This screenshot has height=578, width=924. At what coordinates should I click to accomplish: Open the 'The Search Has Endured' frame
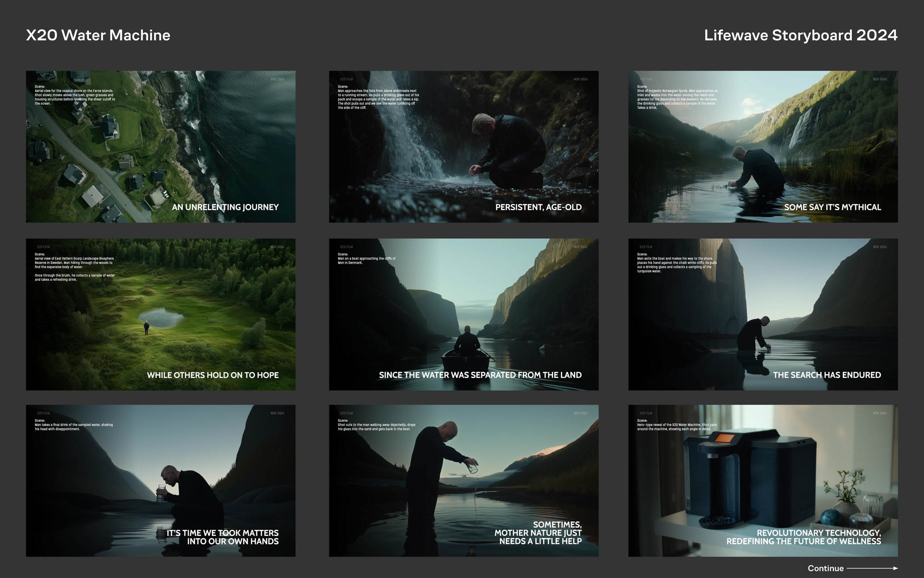(x=763, y=314)
